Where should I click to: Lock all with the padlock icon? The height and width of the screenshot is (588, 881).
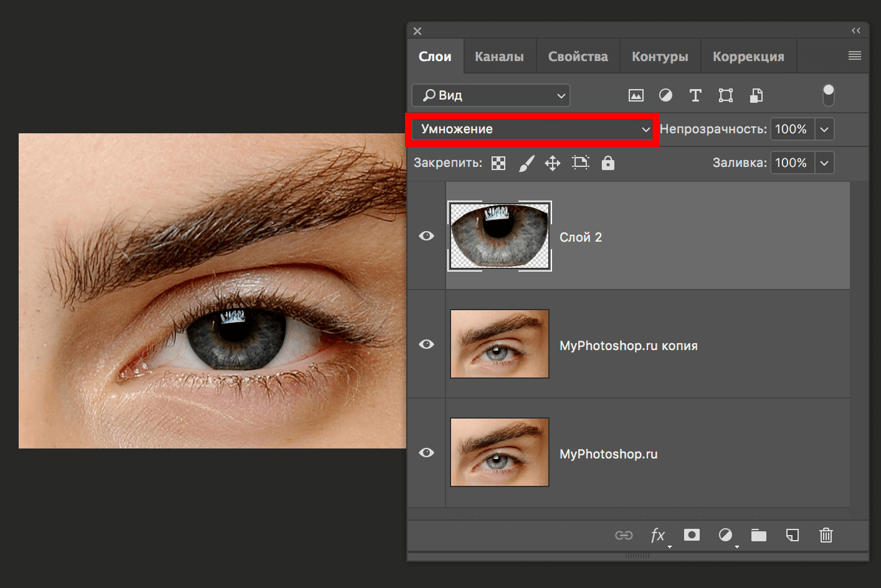click(608, 163)
